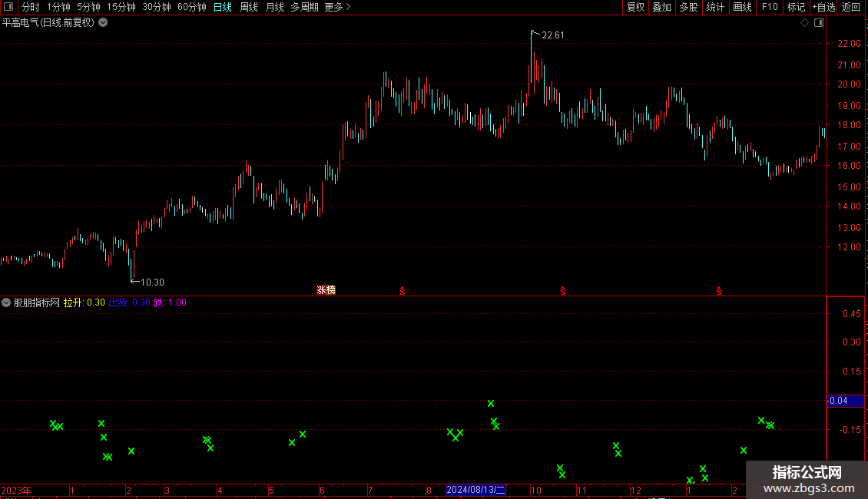Screen dimensions: 868x499
Task: Click the red S marker near October
Action: [x=562, y=291]
